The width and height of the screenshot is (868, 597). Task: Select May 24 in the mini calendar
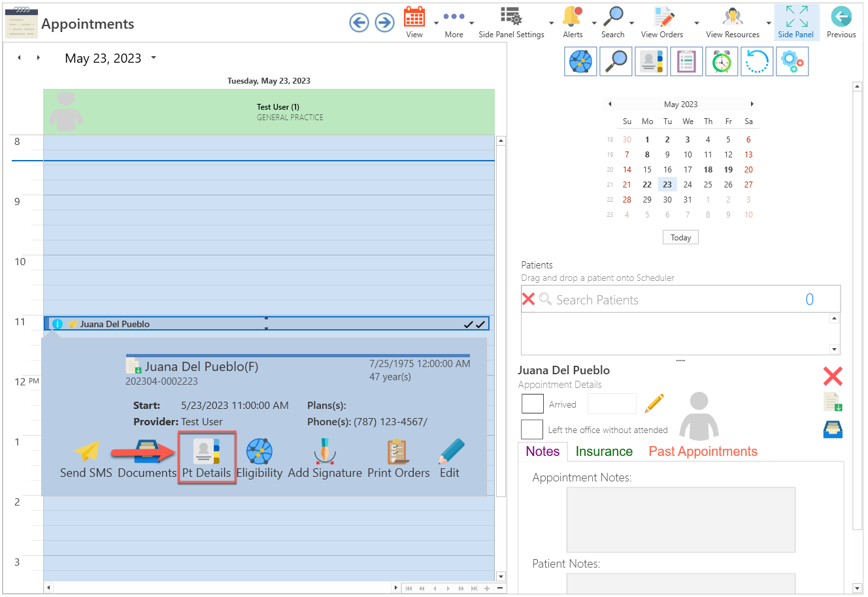click(x=688, y=185)
